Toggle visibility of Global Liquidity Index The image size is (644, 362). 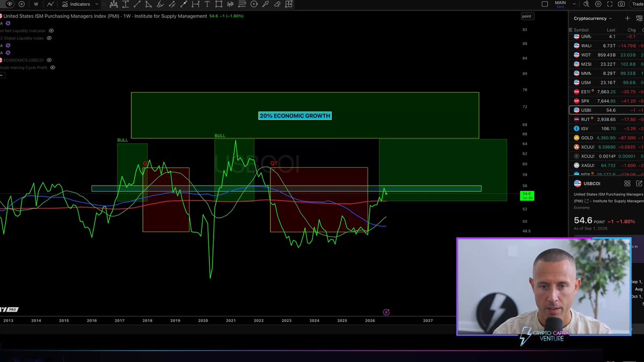[49, 38]
